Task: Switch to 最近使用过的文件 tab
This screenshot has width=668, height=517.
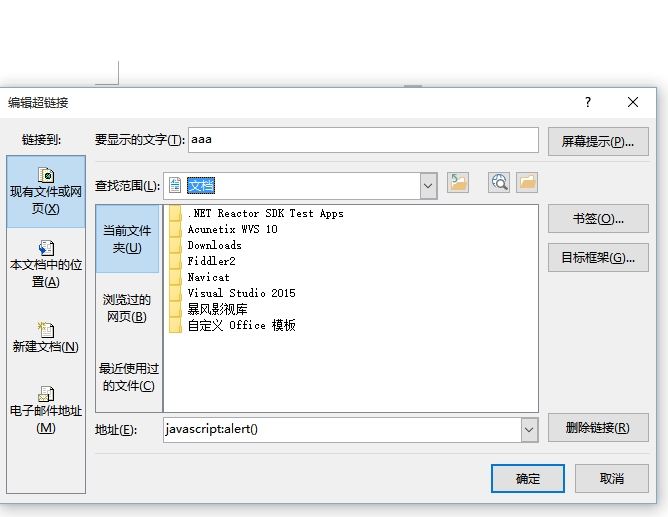Action: click(x=127, y=377)
